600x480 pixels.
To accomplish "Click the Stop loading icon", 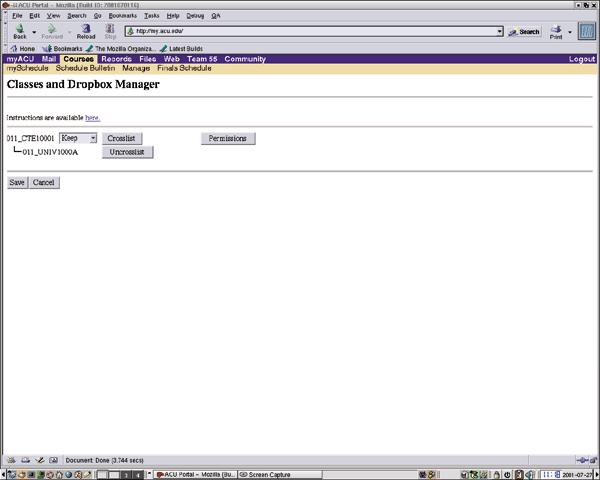I will click(111, 31).
